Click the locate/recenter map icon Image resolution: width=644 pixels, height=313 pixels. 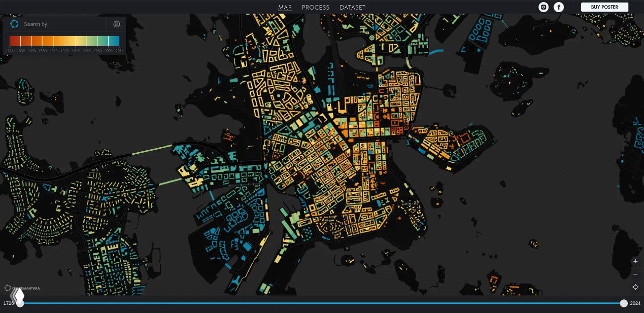pos(635,287)
